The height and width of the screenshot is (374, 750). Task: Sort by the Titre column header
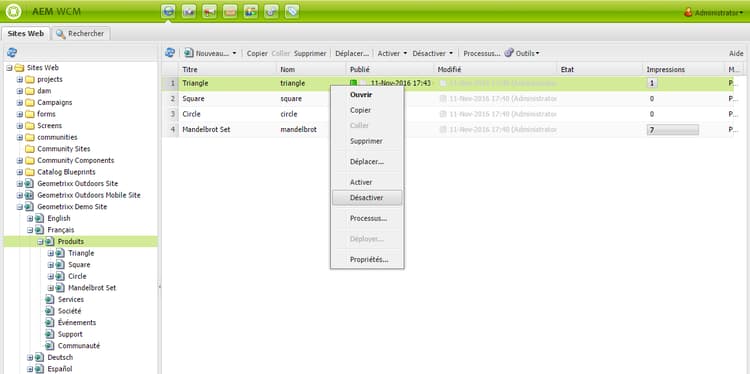227,69
